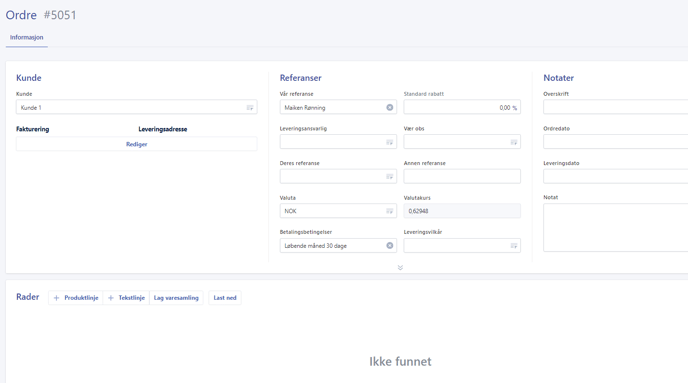Image resolution: width=688 pixels, height=383 pixels.
Task: Click the Leveringsansvarlig field
Action: pos(338,142)
